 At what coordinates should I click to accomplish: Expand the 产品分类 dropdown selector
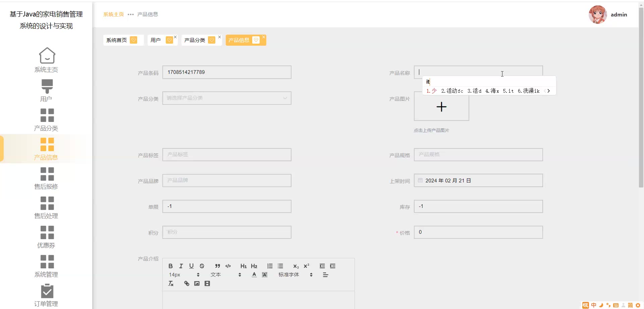(x=227, y=98)
